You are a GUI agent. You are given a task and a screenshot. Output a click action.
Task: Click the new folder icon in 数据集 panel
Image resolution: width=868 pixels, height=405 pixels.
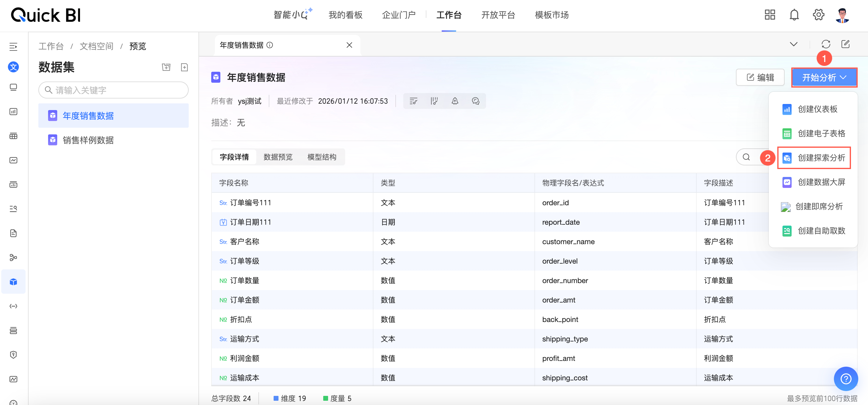click(166, 67)
